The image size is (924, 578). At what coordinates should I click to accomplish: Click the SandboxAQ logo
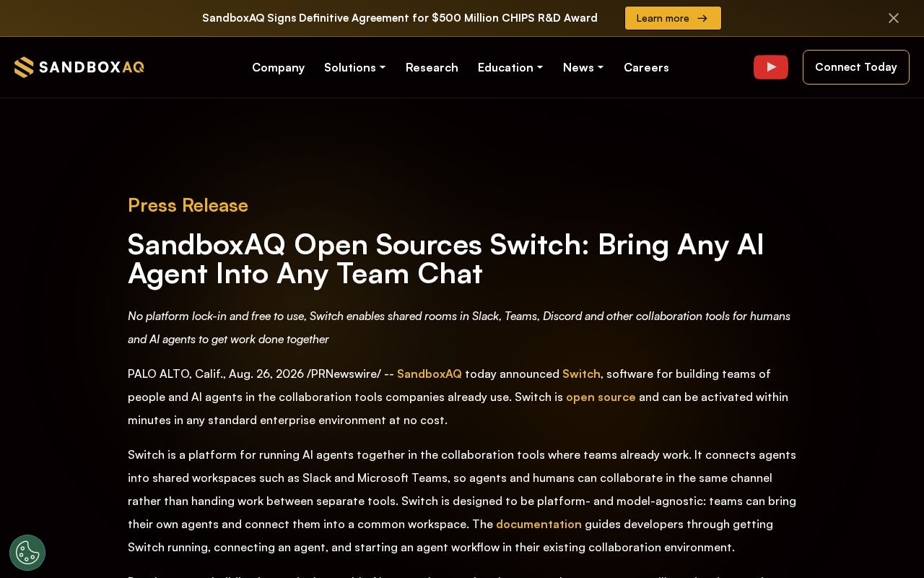(x=79, y=67)
